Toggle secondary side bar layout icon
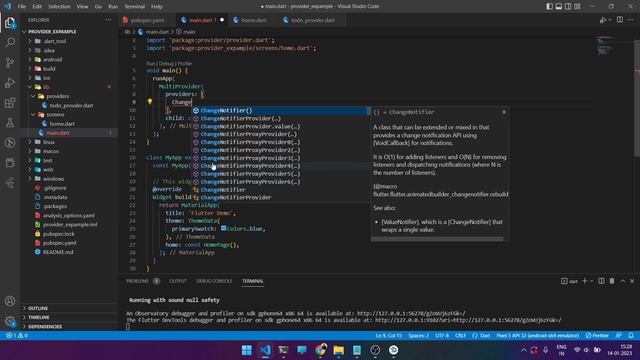Image resolution: width=640 pixels, height=360 pixels. pos(568,7)
